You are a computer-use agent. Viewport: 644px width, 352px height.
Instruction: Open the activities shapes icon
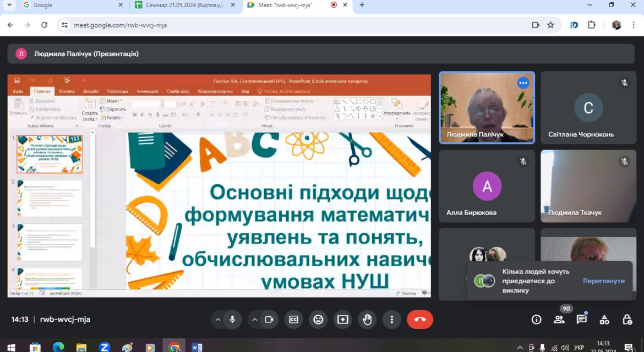coord(604,320)
